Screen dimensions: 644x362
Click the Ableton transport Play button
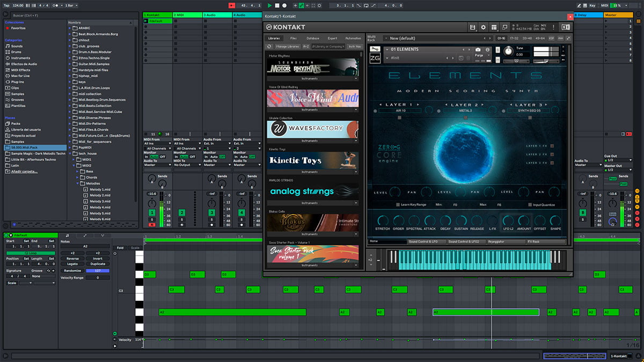pos(269,5)
